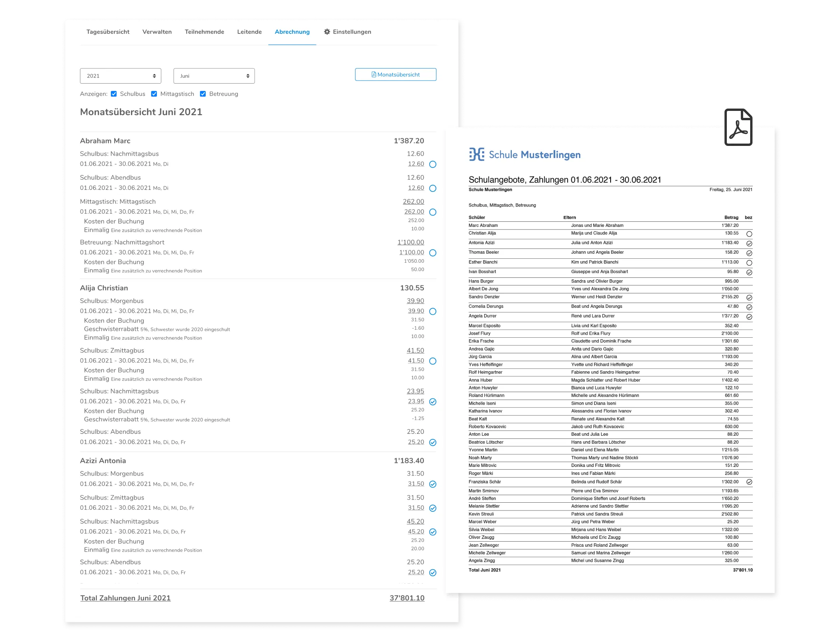Viewport: 840px width, 642px height.
Task: Click Sandro Denzler paid checkmark in PDF
Action: [749, 298]
